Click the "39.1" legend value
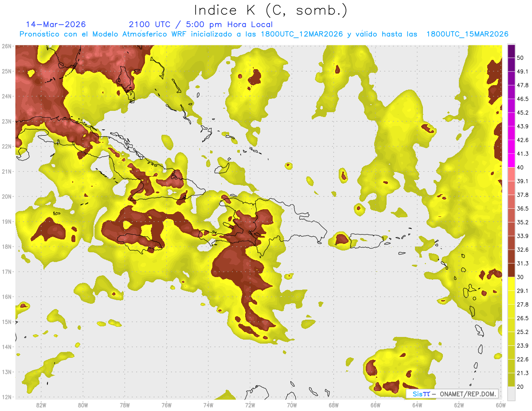532x411 pixels. click(523, 181)
